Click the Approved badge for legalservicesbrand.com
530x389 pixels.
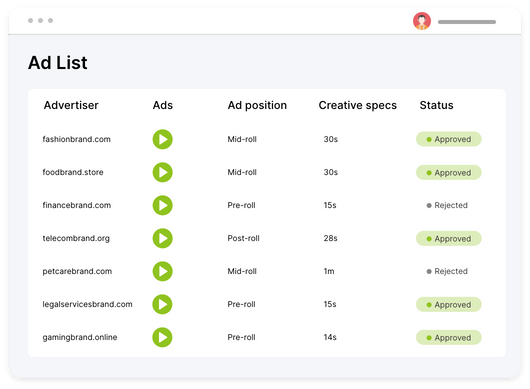tap(449, 305)
